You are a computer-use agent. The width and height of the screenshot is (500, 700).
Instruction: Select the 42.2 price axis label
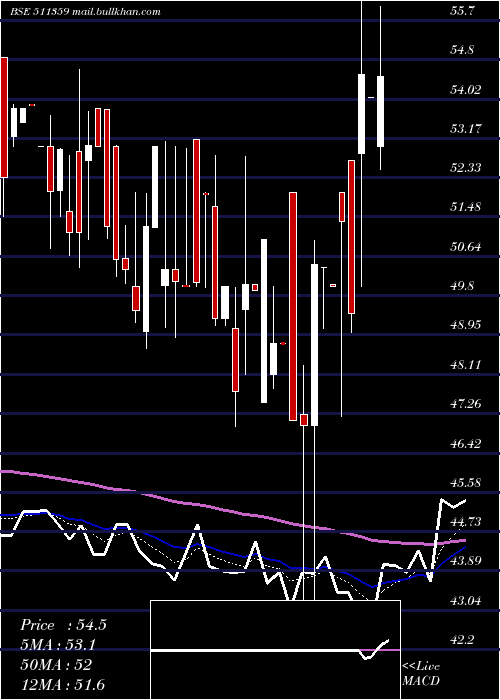coord(464,640)
